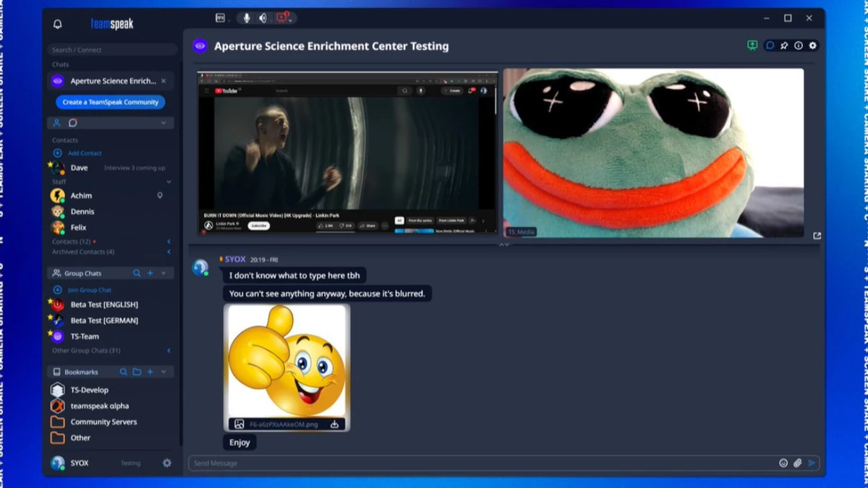Open the chat bubble panel icon
The image size is (868, 488).
coord(769,46)
